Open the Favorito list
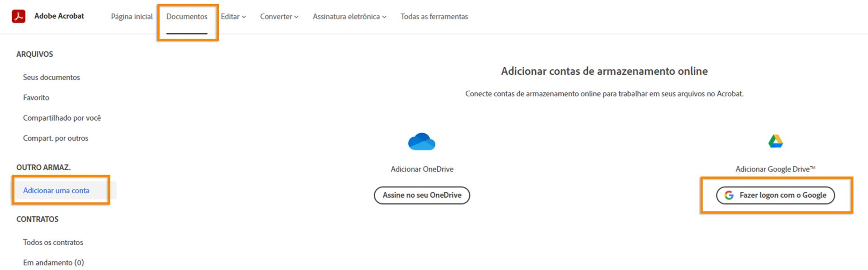Screen dimensions: 868x270 pos(36,98)
